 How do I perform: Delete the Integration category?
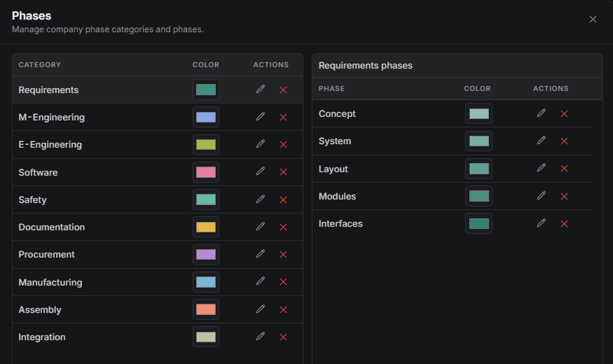point(284,337)
